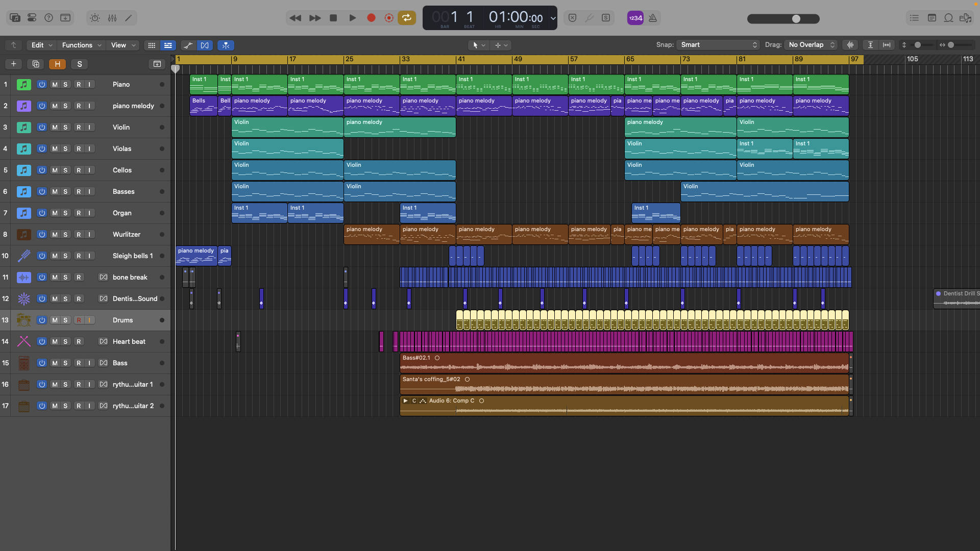The height and width of the screenshot is (551, 980).
Task: Open the Library panel icon
Action: (x=15, y=18)
